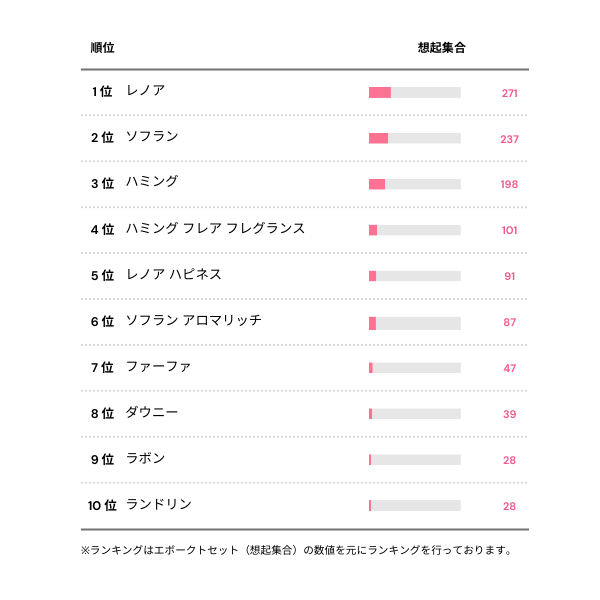Select the レノア brand name

[145, 91]
